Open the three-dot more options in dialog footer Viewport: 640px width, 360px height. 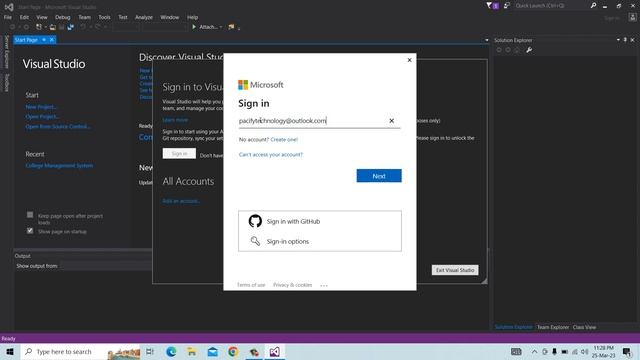pyautogui.click(x=324, y=285)
